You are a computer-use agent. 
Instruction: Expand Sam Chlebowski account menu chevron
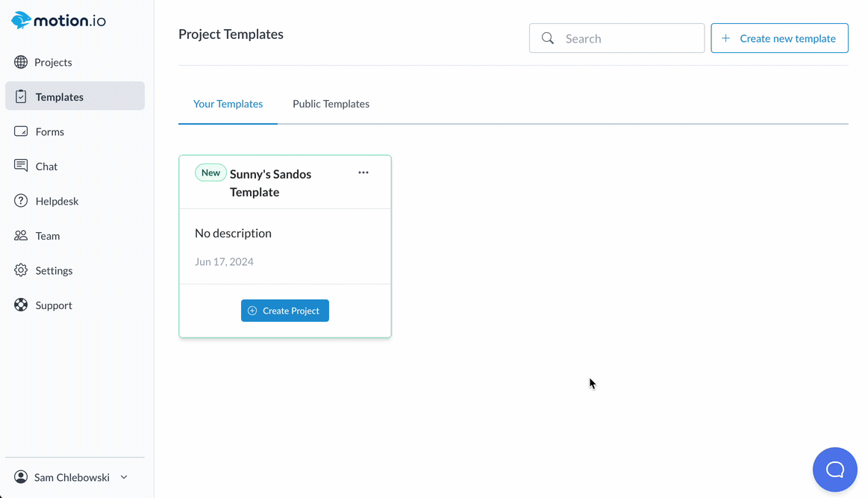pos(124,477)
